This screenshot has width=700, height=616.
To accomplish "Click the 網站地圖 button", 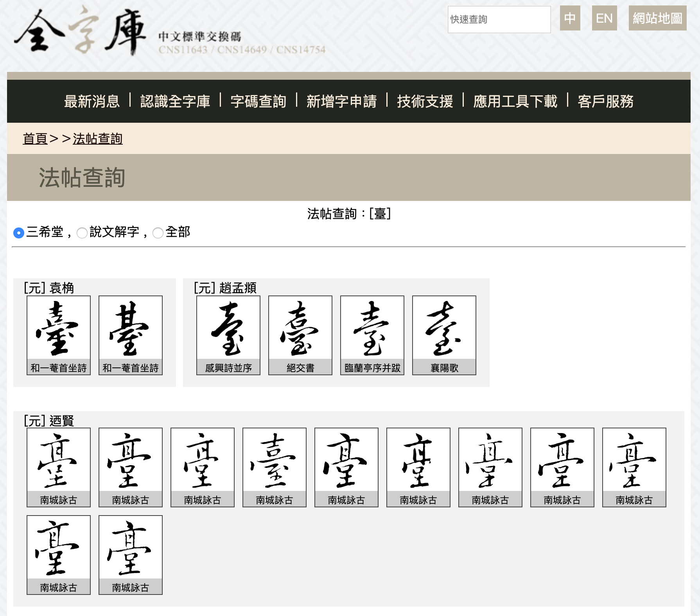I will (x=657, y=18).
